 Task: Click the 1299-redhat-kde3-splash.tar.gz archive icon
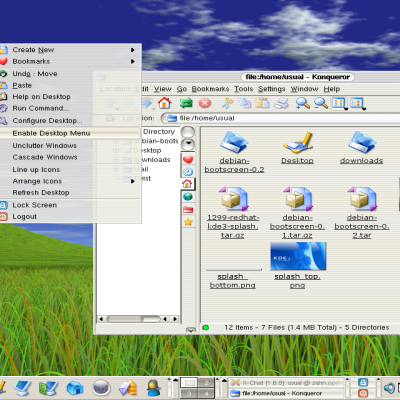[x=234, y=199]
